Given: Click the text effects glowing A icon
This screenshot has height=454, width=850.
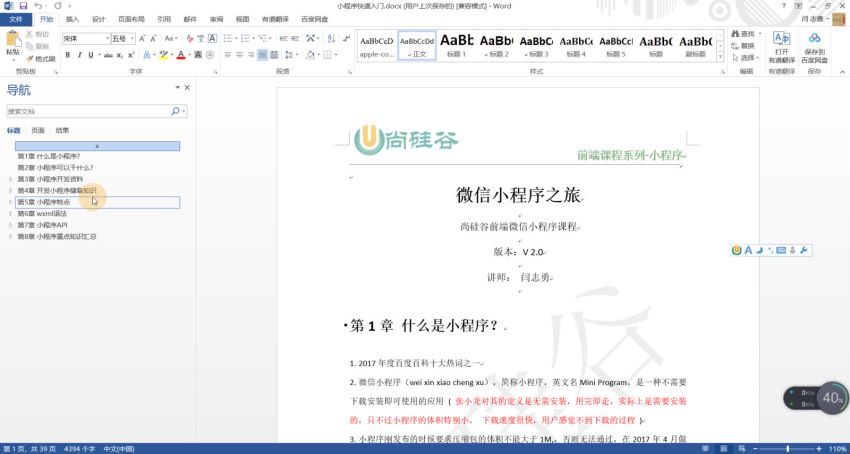Looking at the screenshot, I should pyautogui.click(x=147, y=55).
